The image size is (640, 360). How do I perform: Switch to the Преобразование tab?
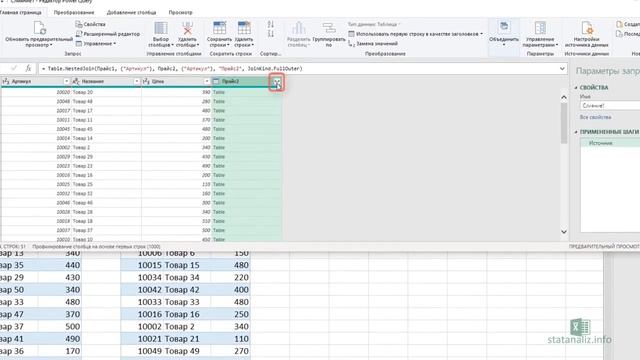(x=74, y=12)
